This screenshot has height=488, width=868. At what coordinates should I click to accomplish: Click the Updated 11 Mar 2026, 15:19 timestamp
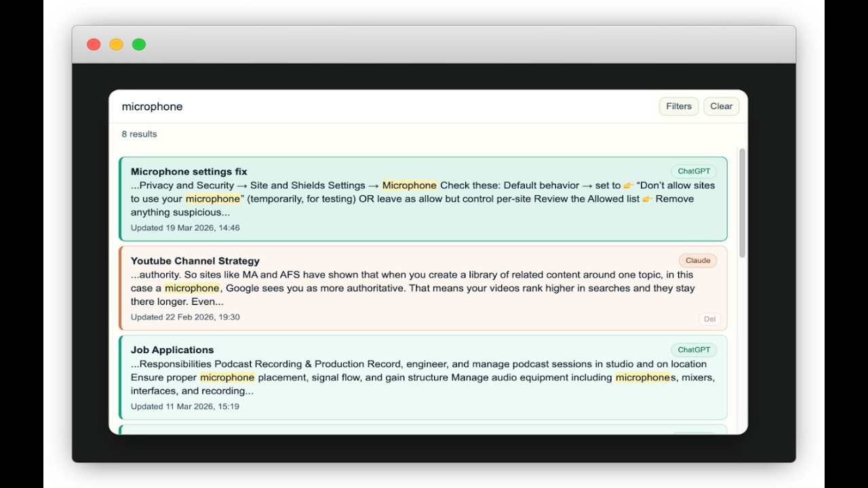[x=185, y=407]
